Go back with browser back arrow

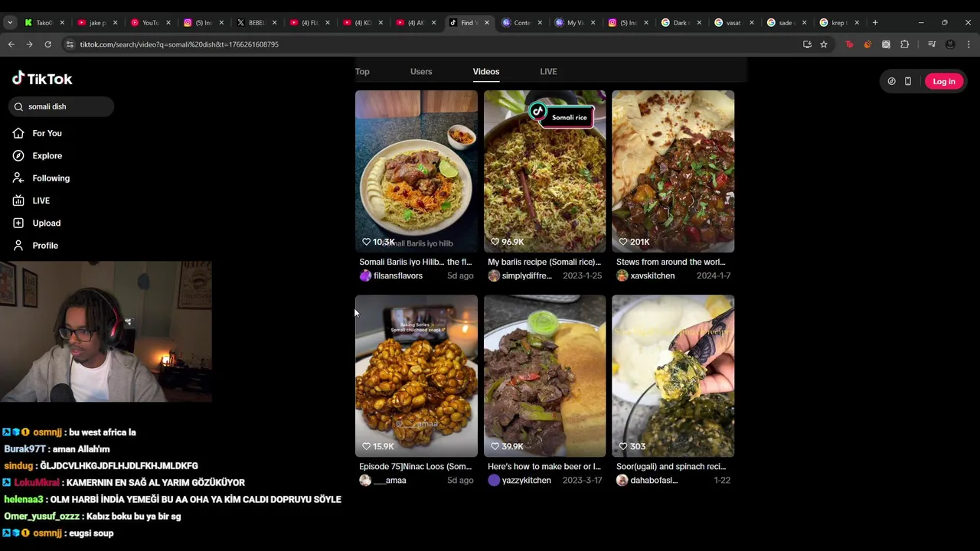(x=11, y=44)
